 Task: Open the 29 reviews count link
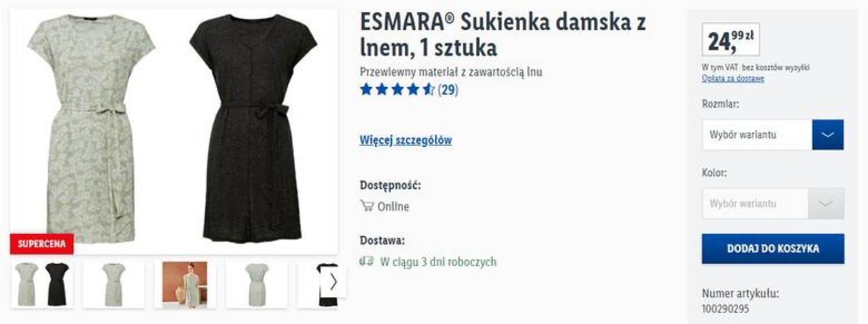point(448,90)
